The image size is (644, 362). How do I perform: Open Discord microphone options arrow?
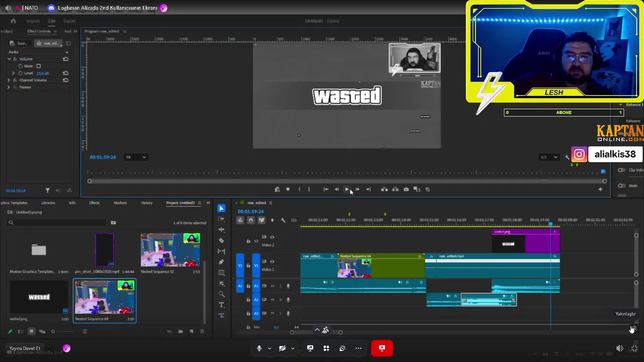click(269, 348)
